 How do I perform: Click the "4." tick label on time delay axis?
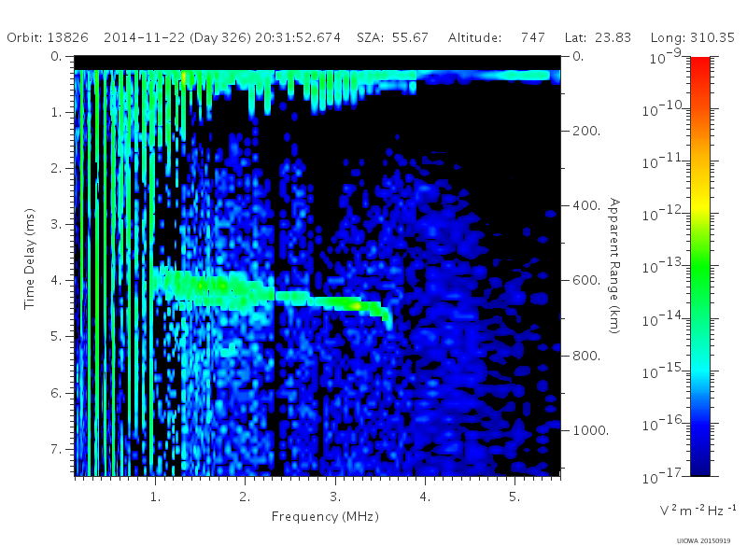56,281
